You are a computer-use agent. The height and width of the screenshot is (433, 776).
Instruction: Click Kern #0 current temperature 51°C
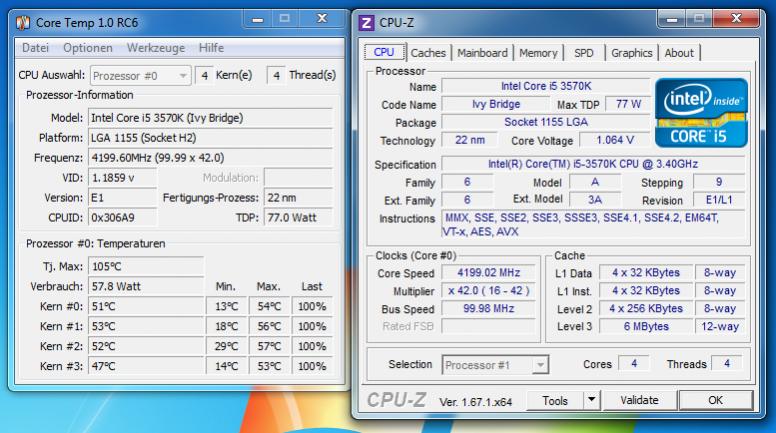(x=146, y=307)
